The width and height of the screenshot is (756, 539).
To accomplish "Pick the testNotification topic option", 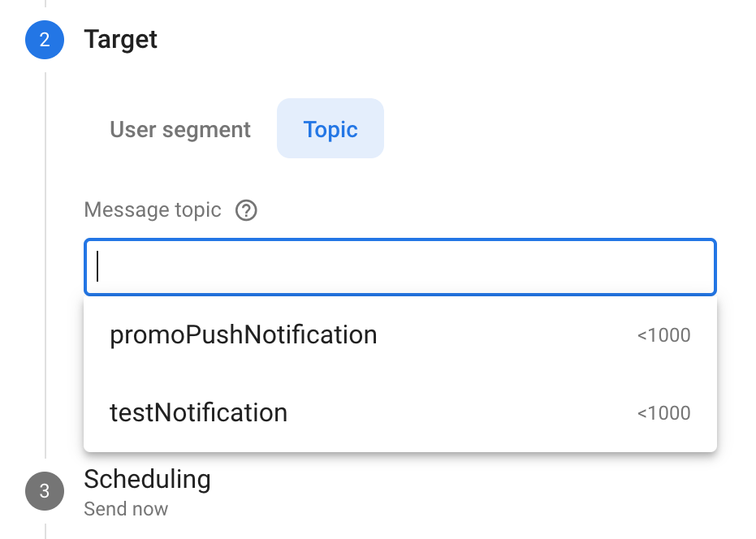I will point(400,413).
